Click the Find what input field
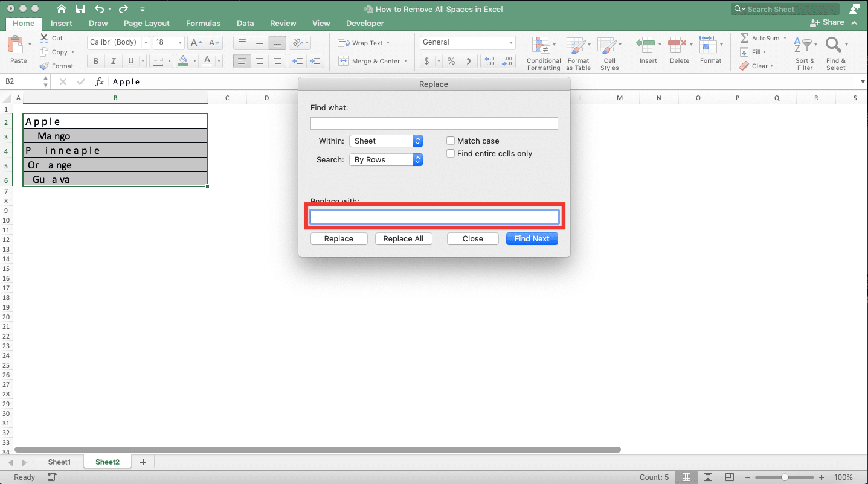 [x=434, y=123]
